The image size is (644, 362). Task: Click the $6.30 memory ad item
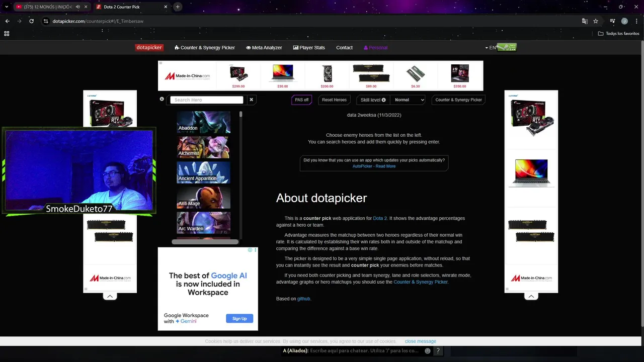coord(416,76)
